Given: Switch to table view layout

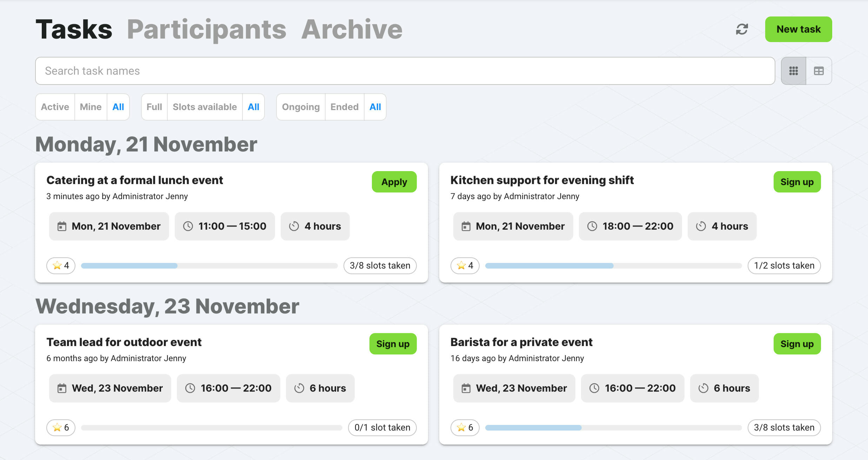Looking at the screenshot, I should pyautogui.click(x=819, y=71).
